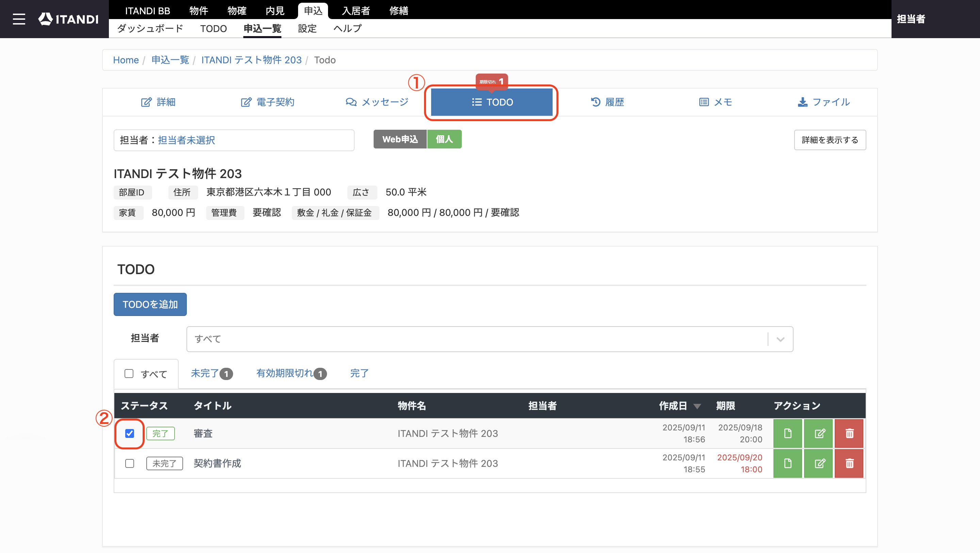The height and width of the screenshot is (553, 980).
Task: Click the TODOを追加 button
Action: [150, 304]
